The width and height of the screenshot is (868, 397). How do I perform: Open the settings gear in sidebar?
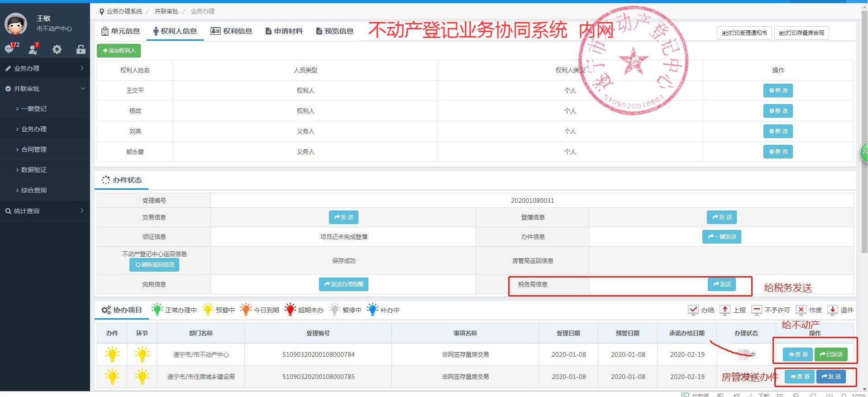pos(57,49)
